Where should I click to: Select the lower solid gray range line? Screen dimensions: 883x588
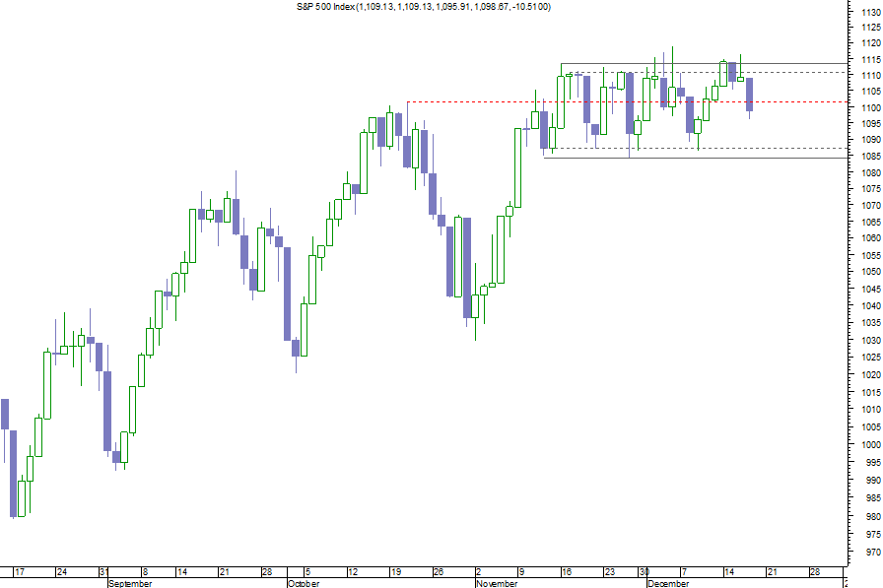click(x=696, y=158)
